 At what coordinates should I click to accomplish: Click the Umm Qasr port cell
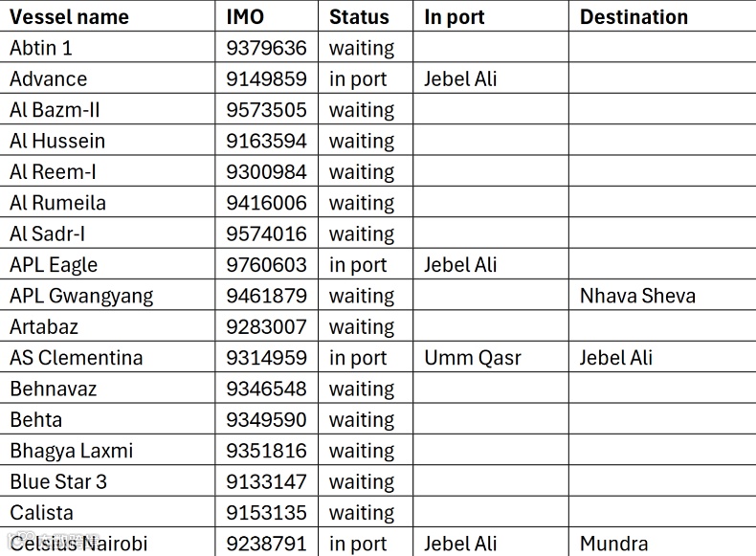(472, 358)
